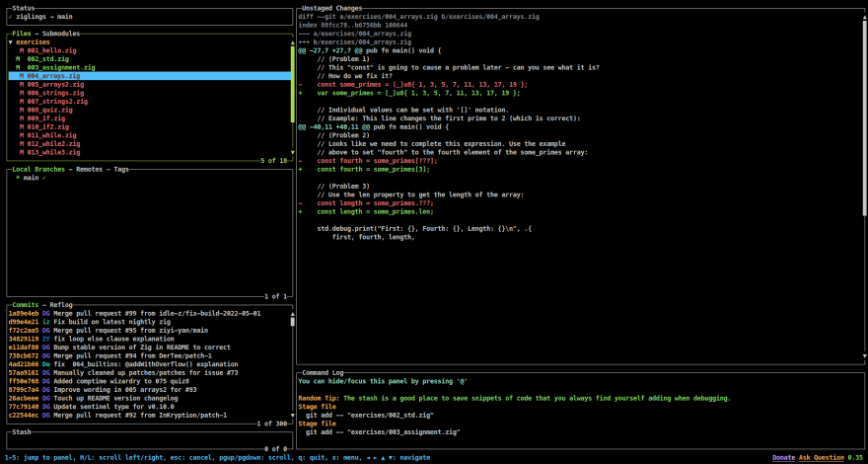Click Unstaged Changes scroll down arrow
The height and width of the screenshot is (464, 868).
[865, 355]
